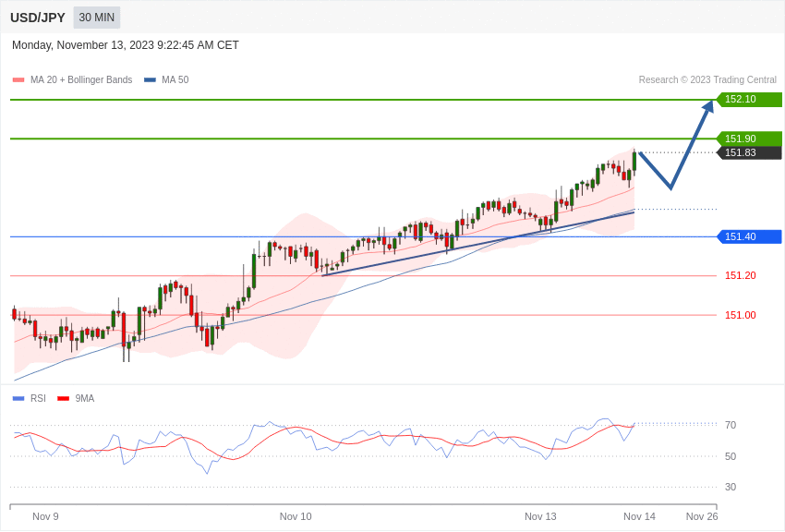The height and width of the screenshot is (532, 785).
Task: Open the 30 MIN timeframe selector
Action: (x=96, y=18)
